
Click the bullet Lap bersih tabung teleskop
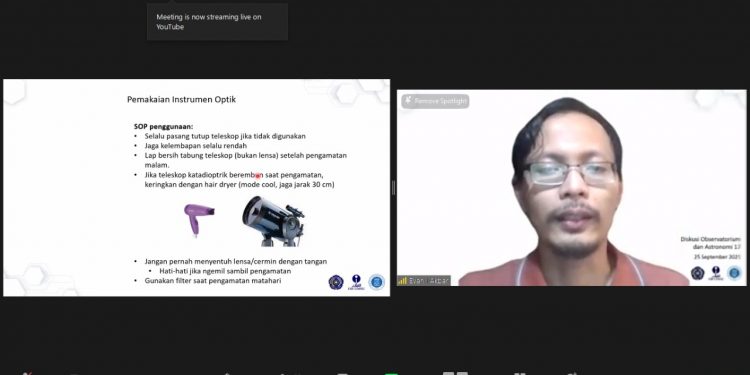246,160
